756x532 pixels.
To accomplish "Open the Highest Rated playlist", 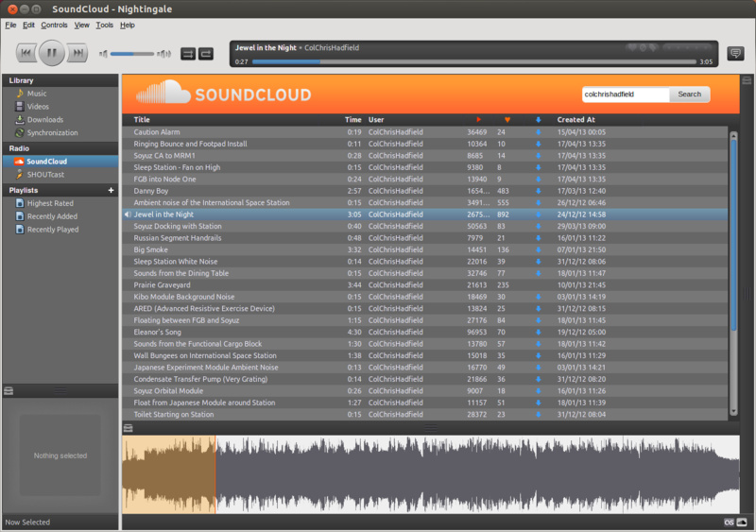I will (50, 203).
